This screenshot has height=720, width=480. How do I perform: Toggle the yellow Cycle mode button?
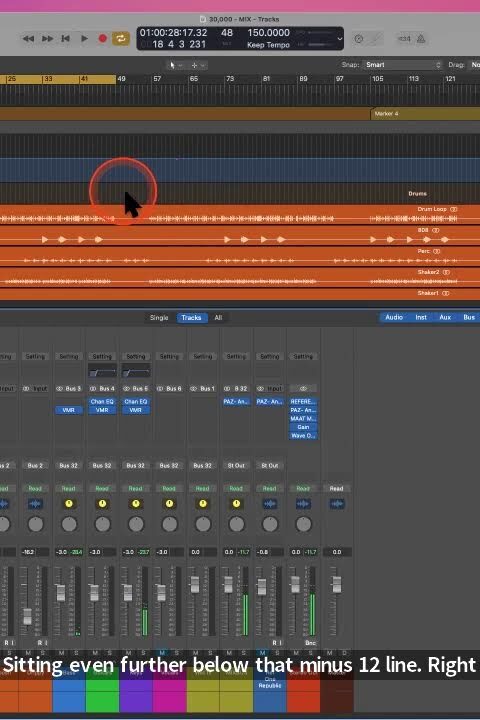[x=120, y=39]
